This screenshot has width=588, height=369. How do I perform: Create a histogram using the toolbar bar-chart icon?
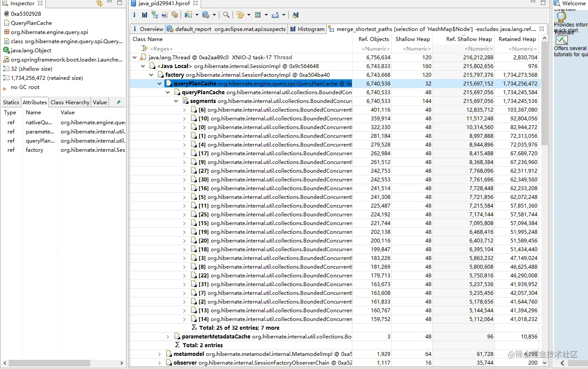pyautogui.click(x=144, y=15)
